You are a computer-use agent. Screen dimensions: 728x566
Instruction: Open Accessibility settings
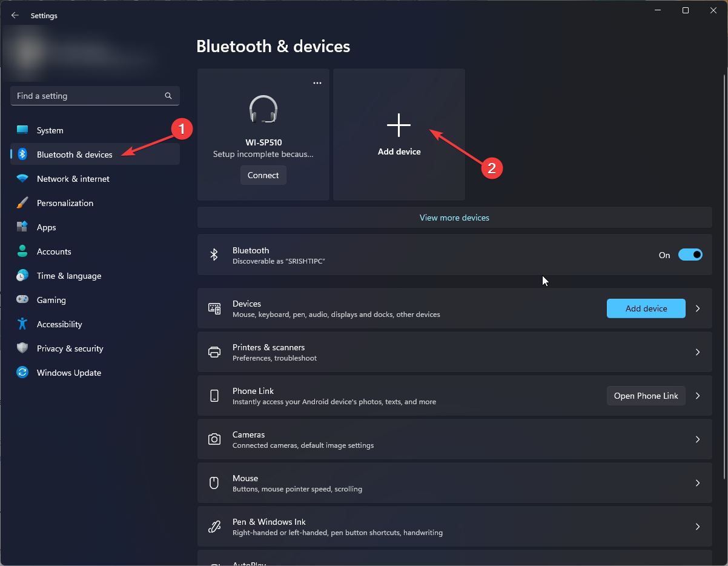[x=59, y=324]
